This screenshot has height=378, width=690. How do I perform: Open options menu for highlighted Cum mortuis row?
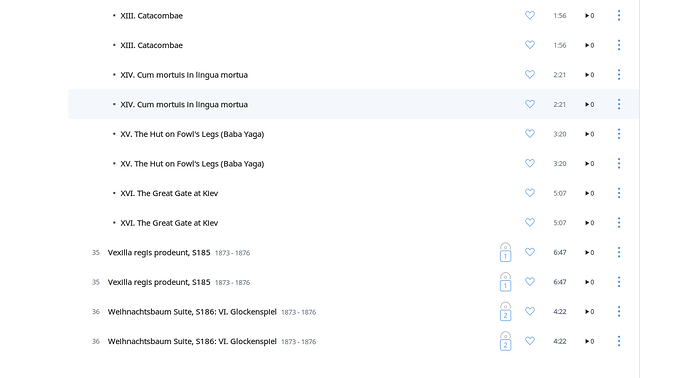619,104
